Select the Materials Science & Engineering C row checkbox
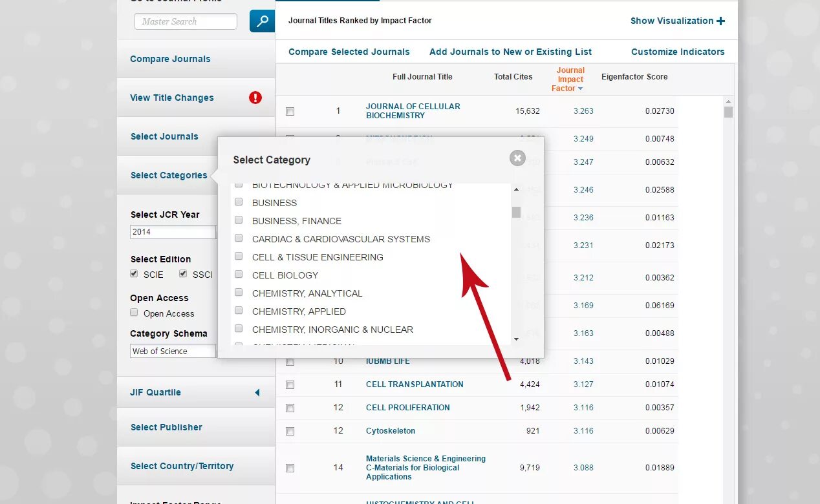The width and height of the screenshot is (820, 504). tap(290, 468)
